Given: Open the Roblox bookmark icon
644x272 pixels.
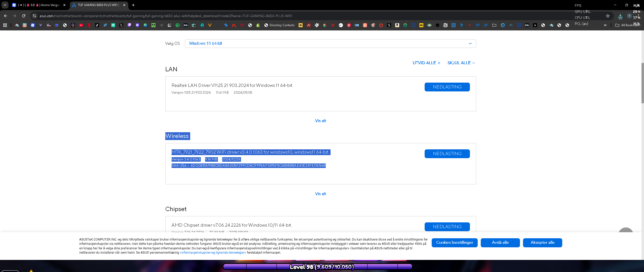Looking at the screenshot, I should point(33,25).
